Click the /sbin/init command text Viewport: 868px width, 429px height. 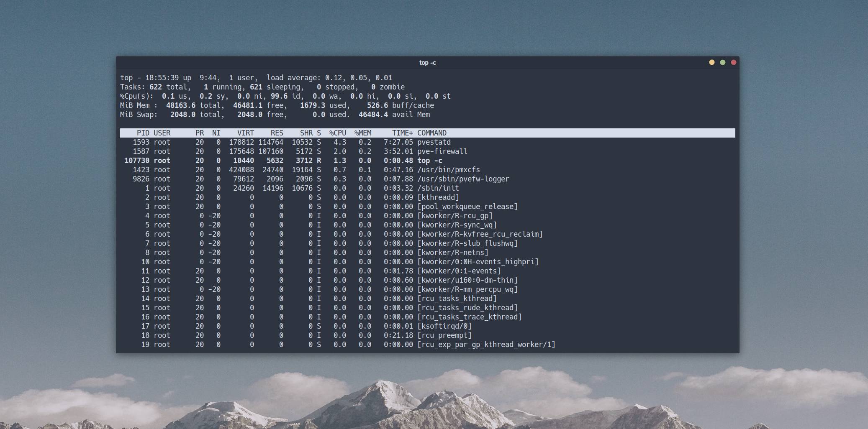(x=438, y=188)
